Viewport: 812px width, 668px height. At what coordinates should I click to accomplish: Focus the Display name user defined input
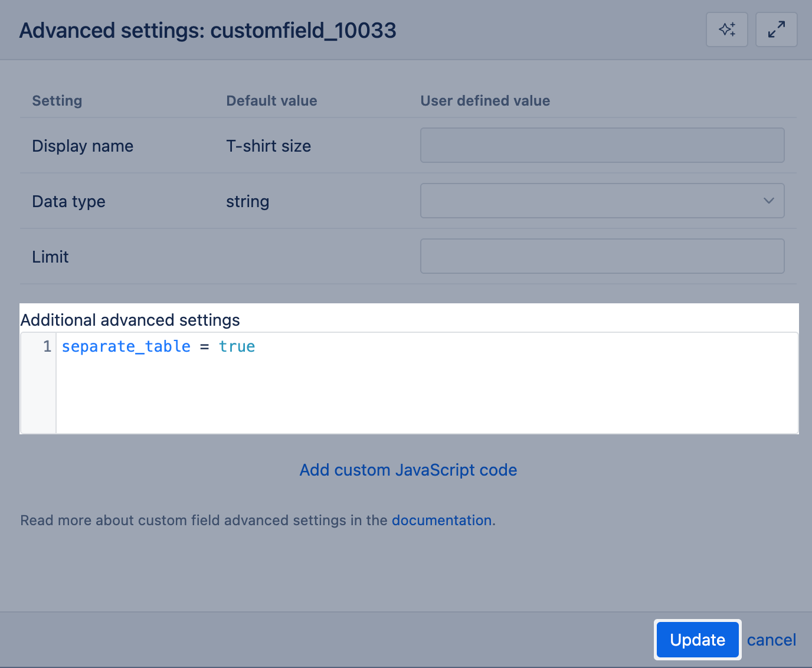coord(602,145)
